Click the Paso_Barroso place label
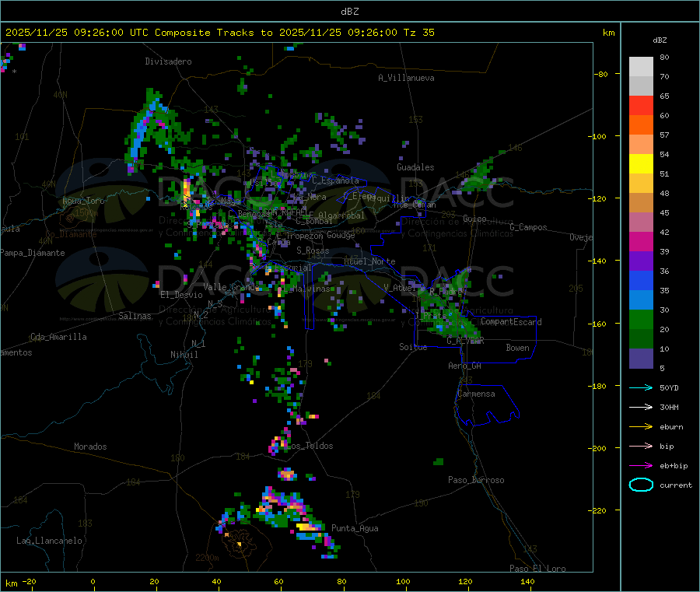 point(476,480)
